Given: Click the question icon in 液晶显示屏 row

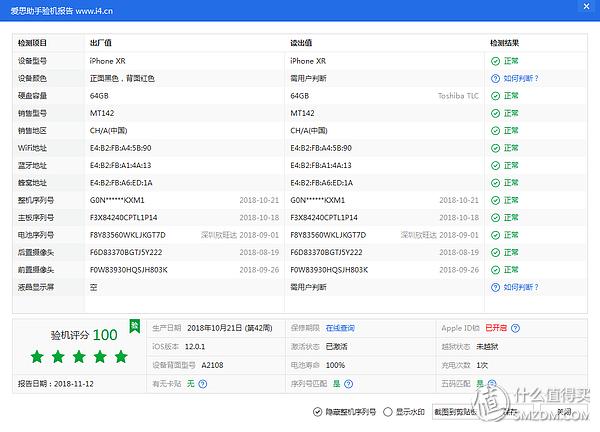Looking at the screenshot, I should coord(495,287).
